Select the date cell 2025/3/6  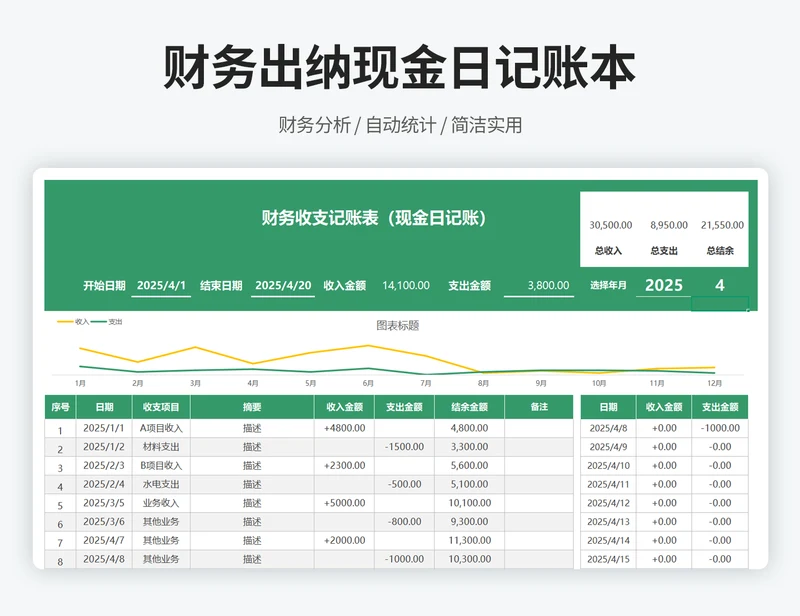(104, 522)
